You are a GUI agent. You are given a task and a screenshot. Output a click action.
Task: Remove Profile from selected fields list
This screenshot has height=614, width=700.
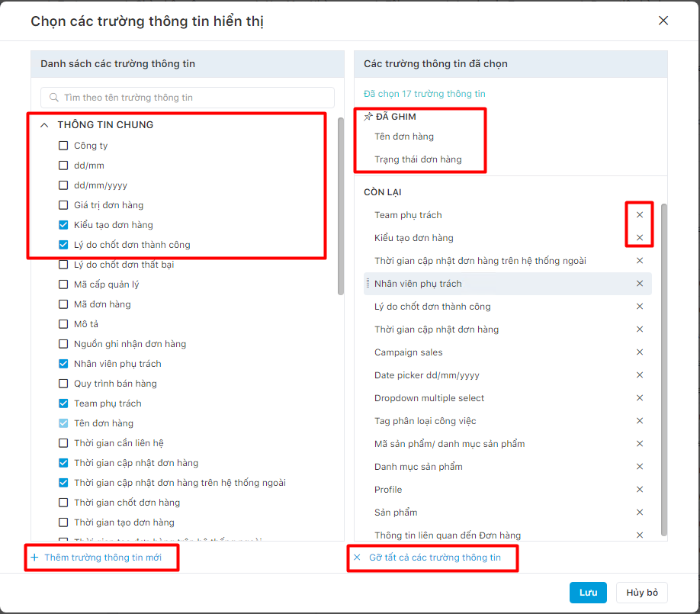coord(639,490)
